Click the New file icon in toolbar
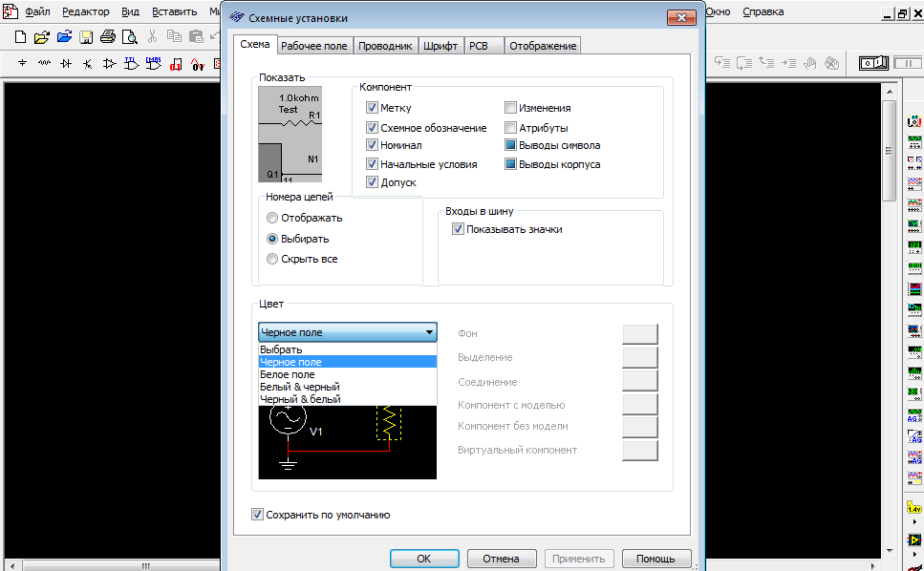Viewport: 924px width, 571px height. pos(21,37)
